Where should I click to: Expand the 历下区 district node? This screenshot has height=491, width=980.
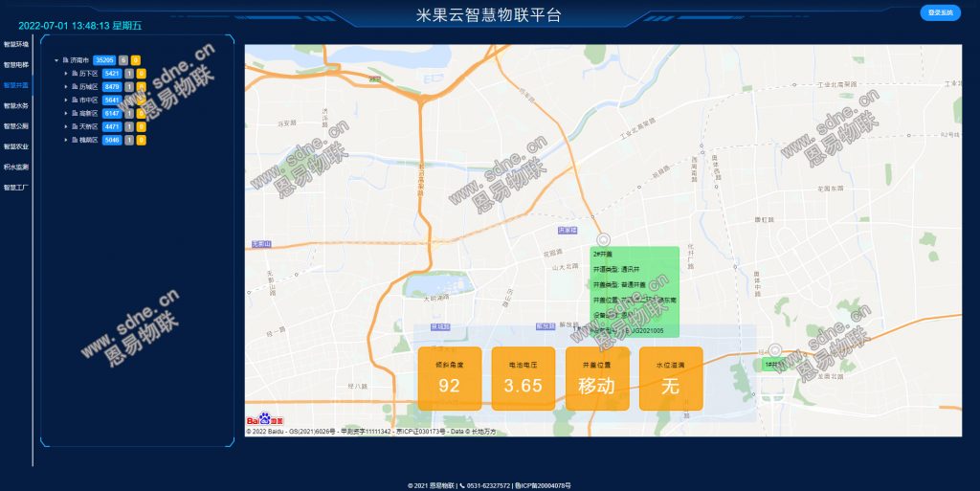pos(66,73)
